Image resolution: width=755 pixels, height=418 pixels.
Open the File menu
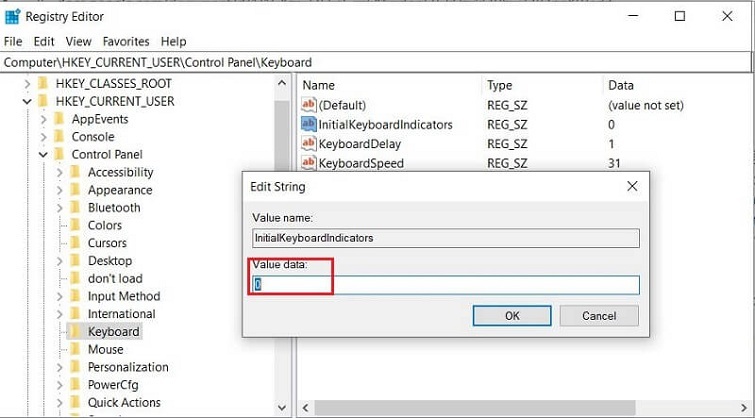(x=13, y=42)
